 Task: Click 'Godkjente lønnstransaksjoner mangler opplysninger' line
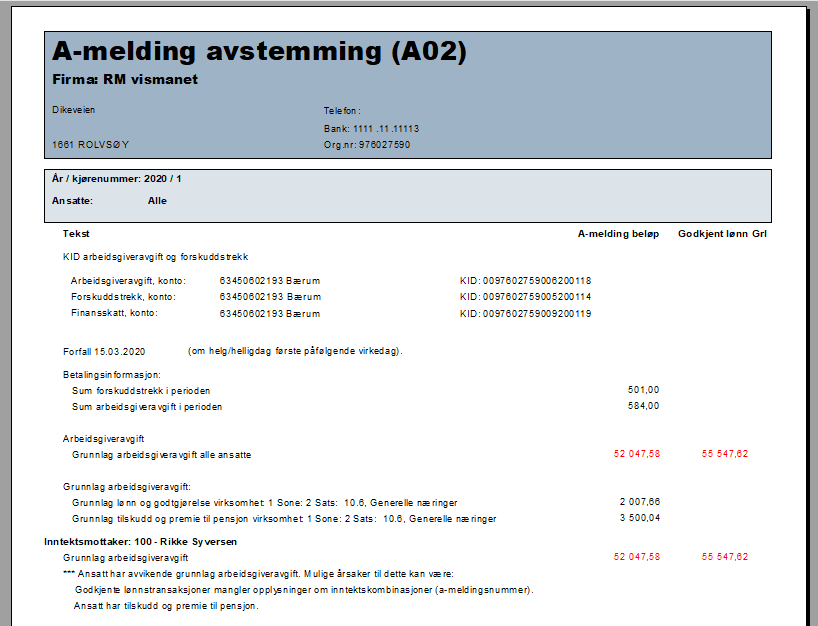click(304, 590)
